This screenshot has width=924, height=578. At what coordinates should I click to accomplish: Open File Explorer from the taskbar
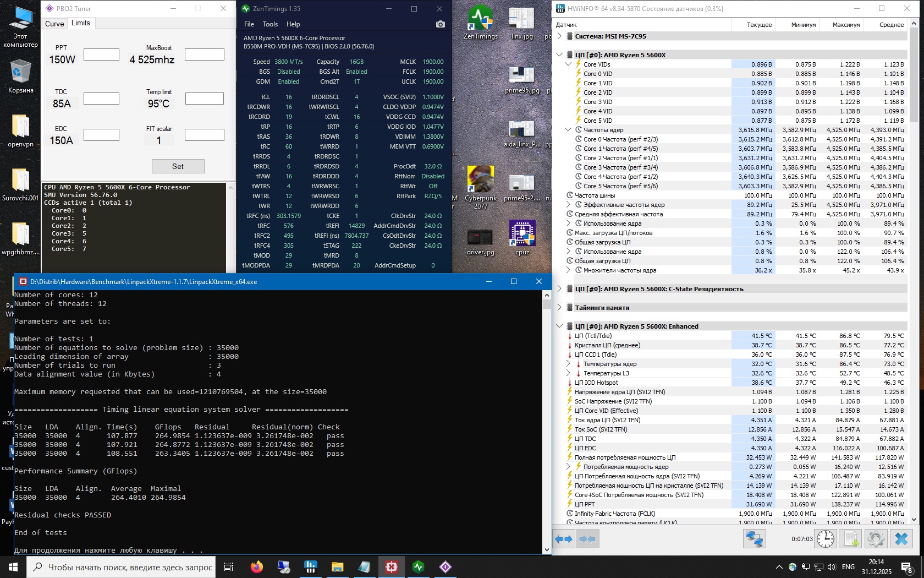click(x=337, y=566)
